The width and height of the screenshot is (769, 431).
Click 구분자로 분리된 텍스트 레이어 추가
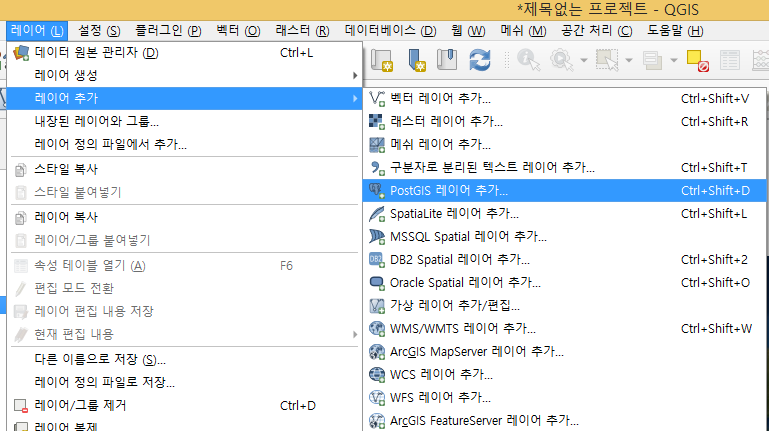point(565,168)
